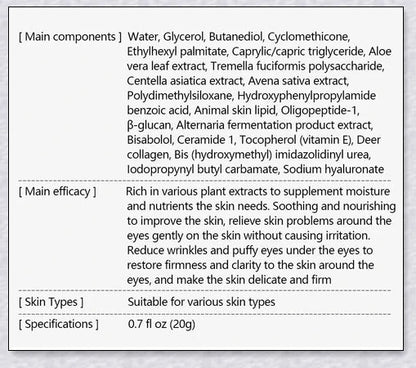The width and height of the screenshot is (416, 368).
Task: Click the Main efficacy label
Action: pos(57,192)
